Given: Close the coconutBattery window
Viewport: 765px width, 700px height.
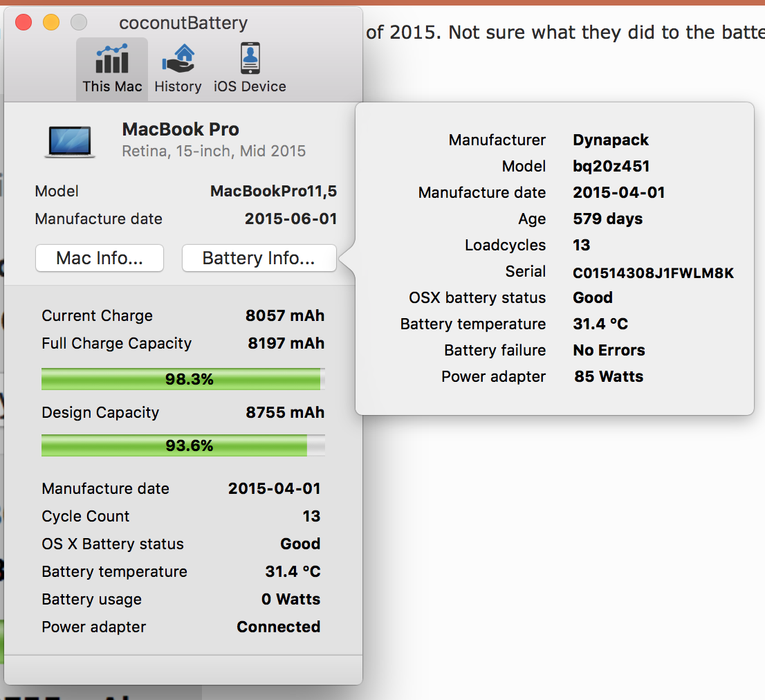Looking at the screenshot, I should (x=24, y=22).
